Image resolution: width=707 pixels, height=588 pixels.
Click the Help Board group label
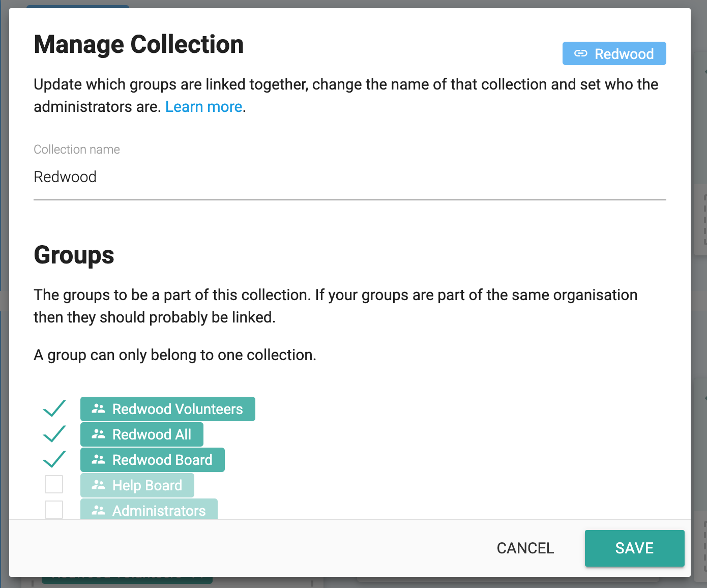coord(147,485)
